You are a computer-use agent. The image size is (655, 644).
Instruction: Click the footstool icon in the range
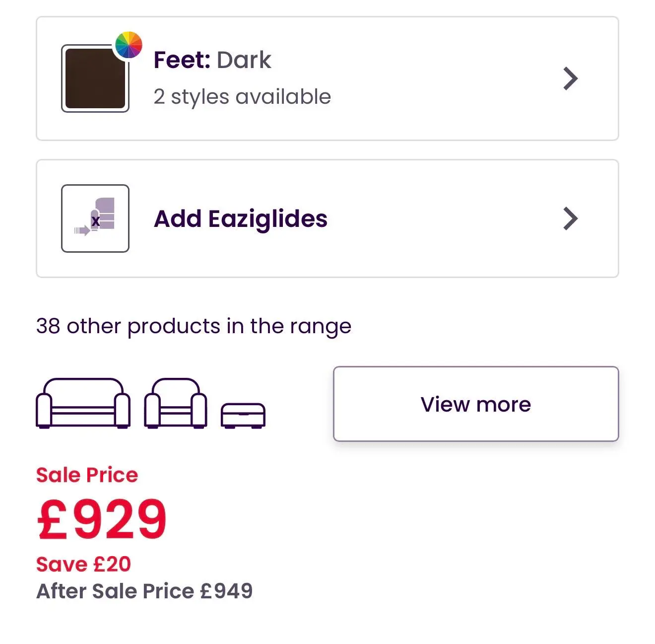[x=243, y=415]
